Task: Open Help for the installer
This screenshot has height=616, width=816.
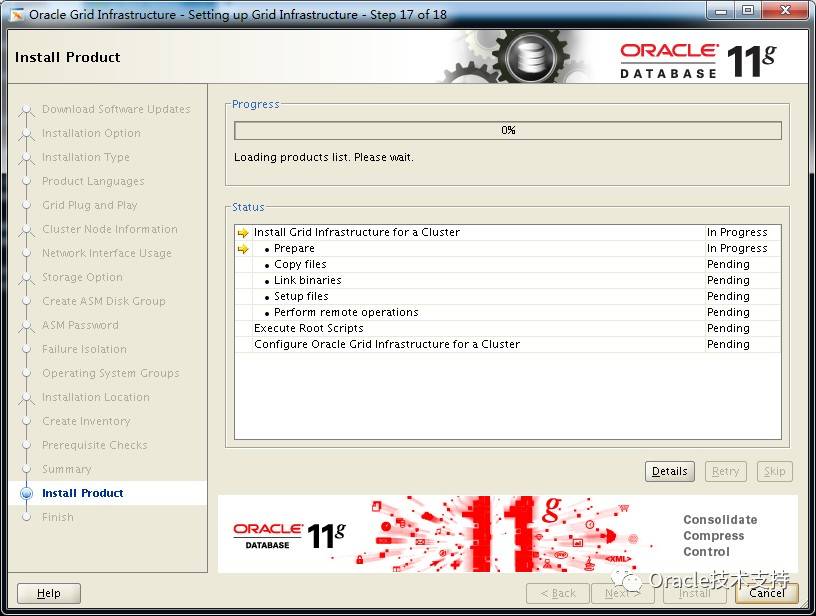Action: [49, 593]
